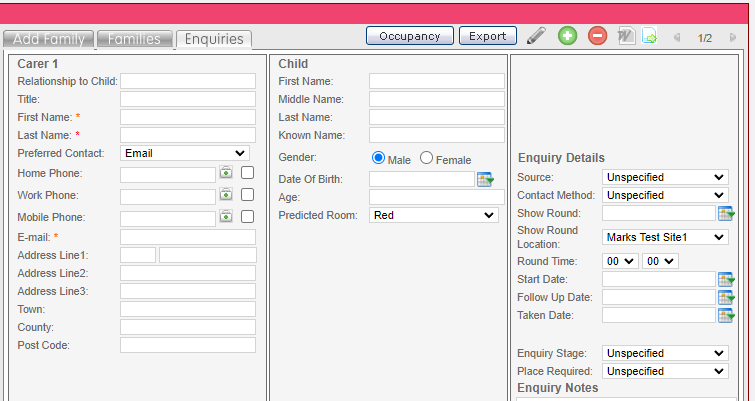Click the Word document icon

626,36
